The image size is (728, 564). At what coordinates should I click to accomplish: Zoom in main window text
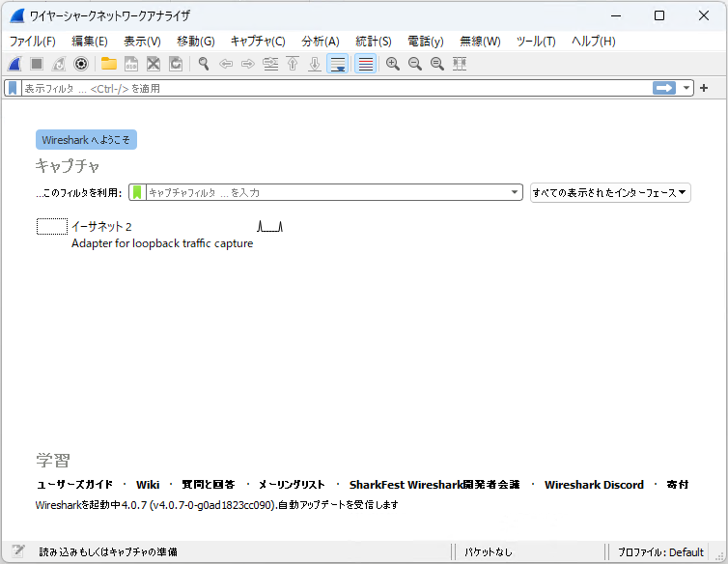(393, 64)
